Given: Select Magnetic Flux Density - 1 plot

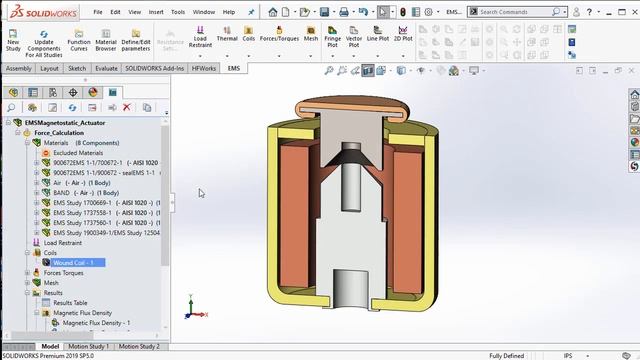Looking at the screenshot, I should (x=96, y=323).
